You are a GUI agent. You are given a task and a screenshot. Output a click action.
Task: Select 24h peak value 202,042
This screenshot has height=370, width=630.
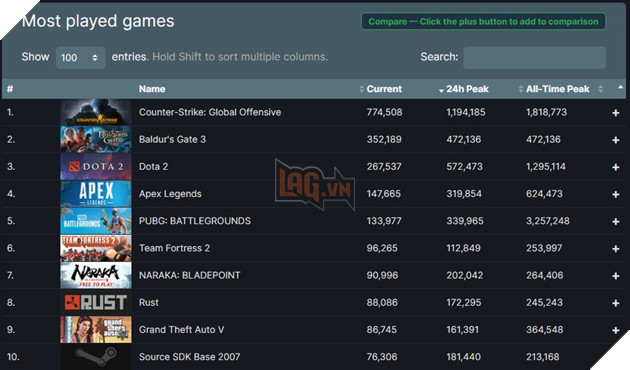pyautogui.click(x=465, y=275)
